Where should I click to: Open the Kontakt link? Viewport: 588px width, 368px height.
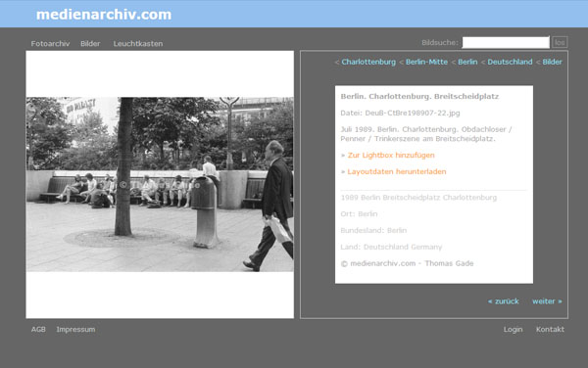point(550,330)
